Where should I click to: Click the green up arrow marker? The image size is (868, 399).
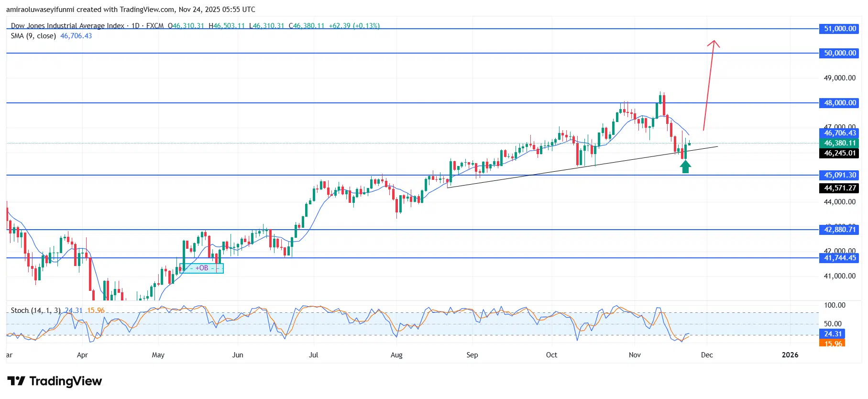(685, 166)
